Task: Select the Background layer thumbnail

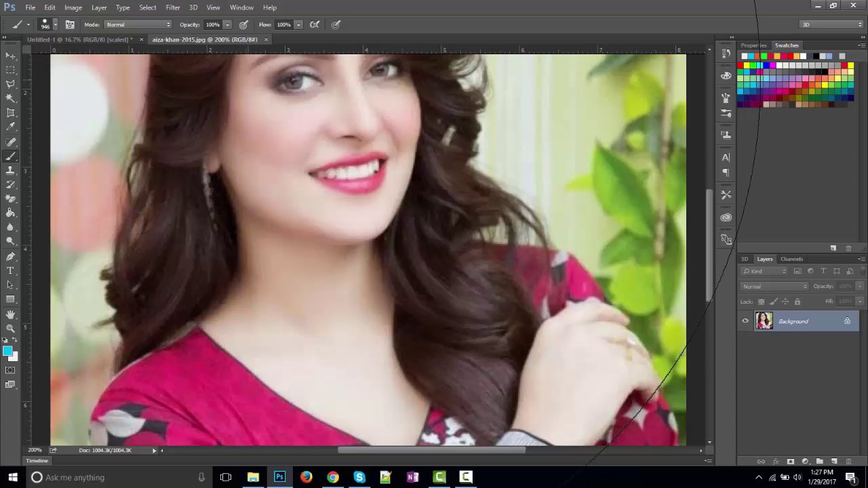Action: (764, 321)
